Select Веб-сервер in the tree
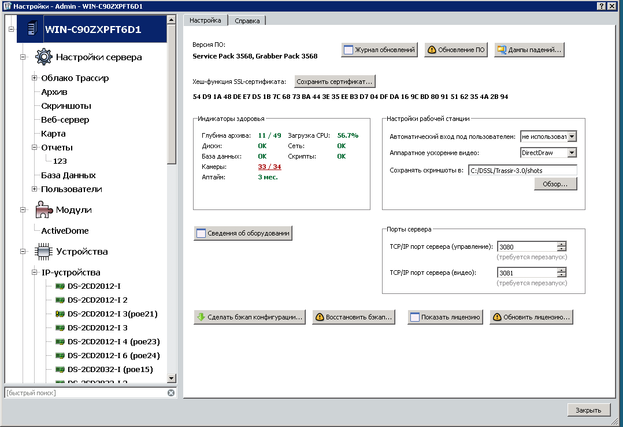This screenshot has height=427, width=623. (x=65, y=120)
